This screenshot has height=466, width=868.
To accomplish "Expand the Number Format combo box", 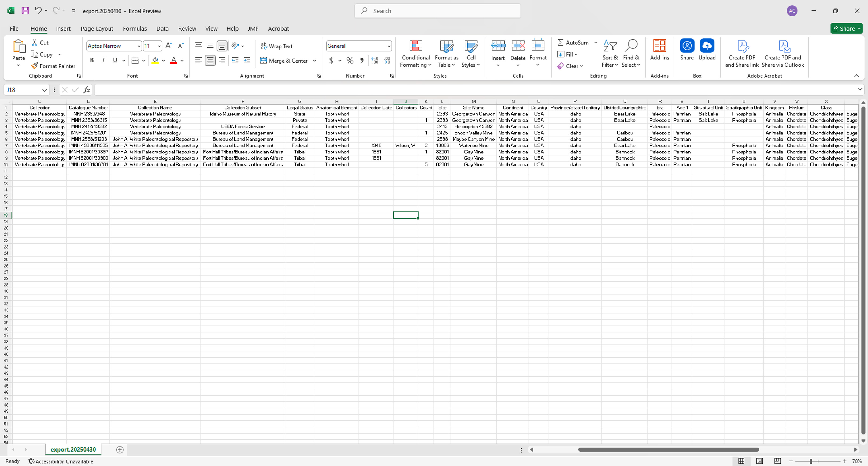I will (x=388, y=46).
